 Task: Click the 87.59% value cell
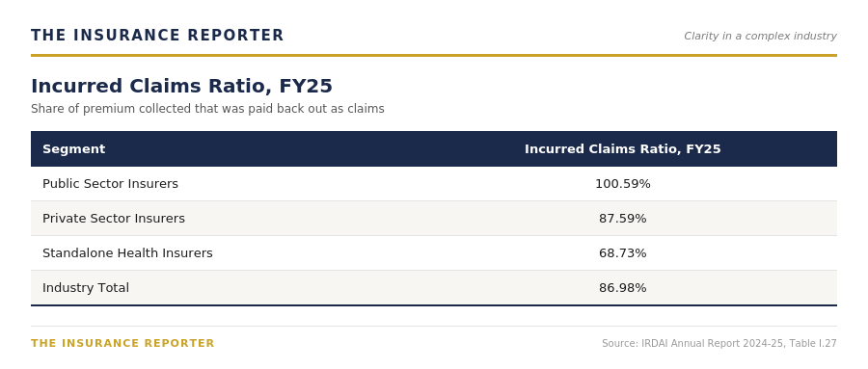pos(623,219)
